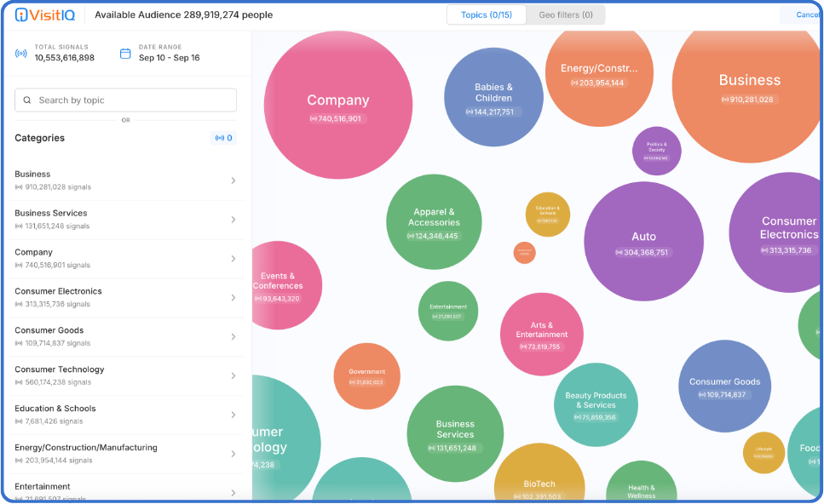Click the total signals broadcast icon

pos(21,53)
